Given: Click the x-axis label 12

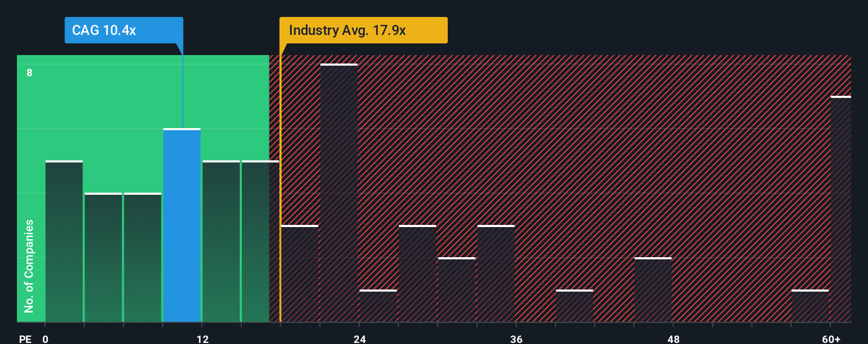Looking at the screenshot, I should [x=203, y=339].
